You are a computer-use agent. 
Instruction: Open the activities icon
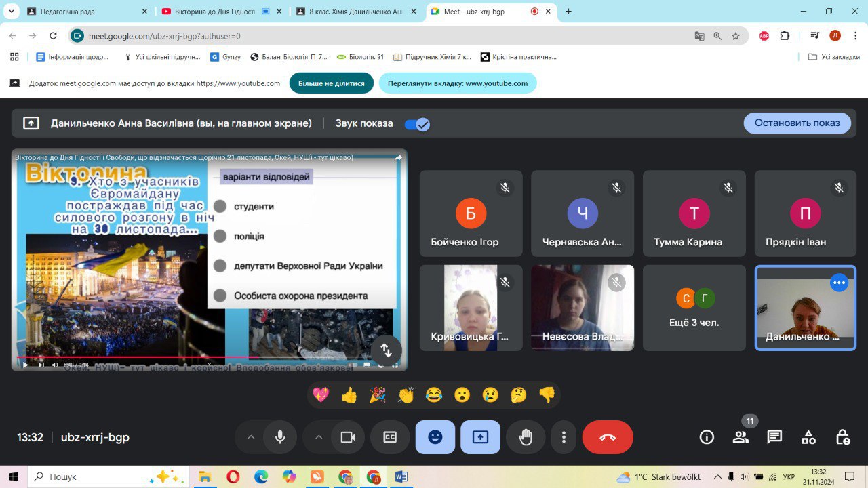pos(808,437)
